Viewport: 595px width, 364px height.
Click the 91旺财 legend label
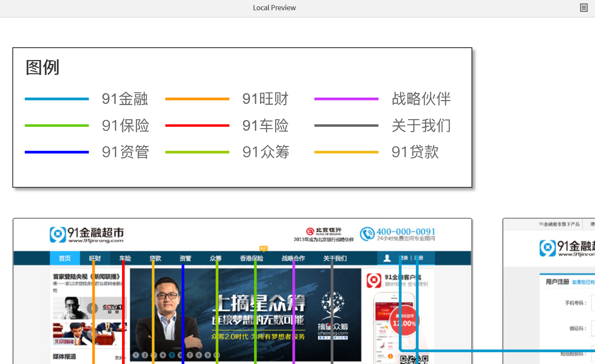[x=266, y=99]
